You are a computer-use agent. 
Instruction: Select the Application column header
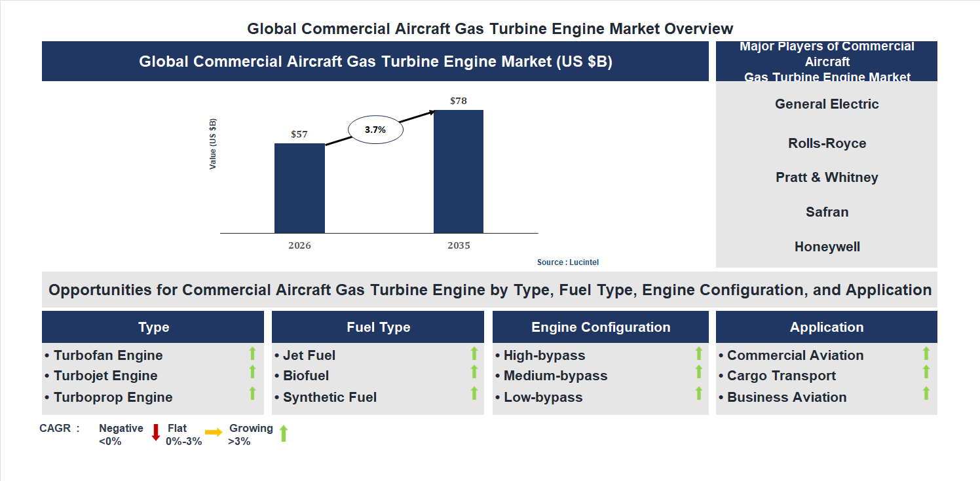pos(827,327)
